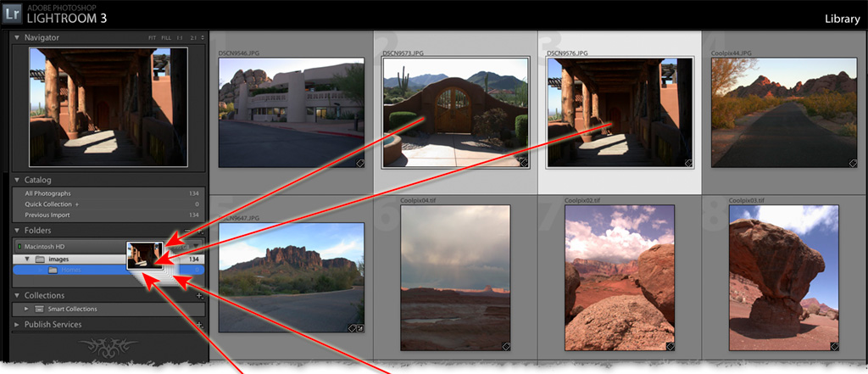Viewport: 868px width, 374px height.
Task: Click the Lightroom Lr logo icon
Action: [x=12, y=15]
